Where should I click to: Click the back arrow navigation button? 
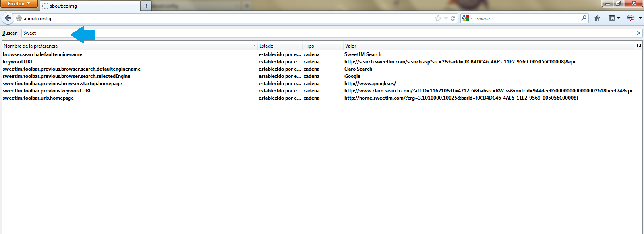(8, 18)
